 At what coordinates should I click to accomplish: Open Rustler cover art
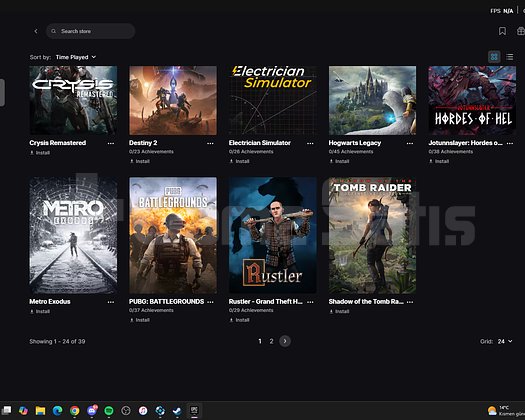273,235
